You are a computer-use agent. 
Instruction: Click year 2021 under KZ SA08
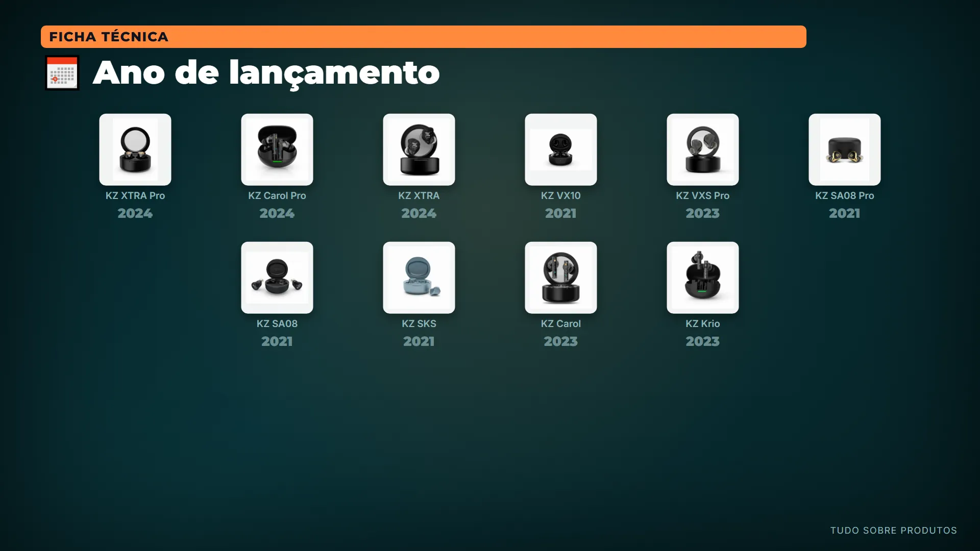click(x=277, y=341)
